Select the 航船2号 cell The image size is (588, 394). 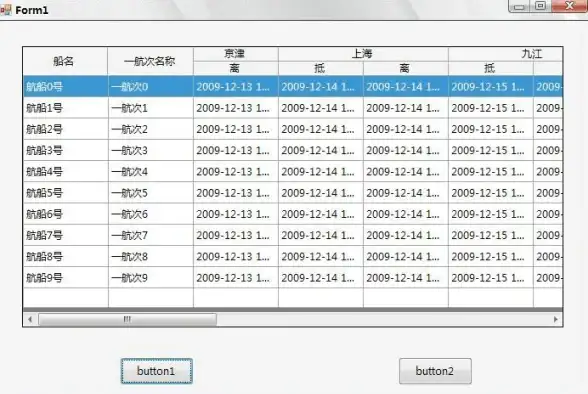[66, 129]
